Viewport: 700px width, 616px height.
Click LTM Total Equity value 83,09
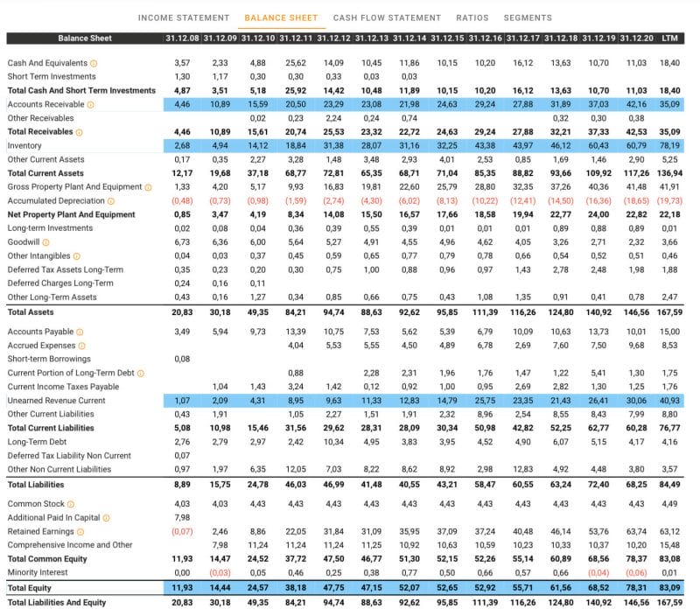(669, 588)
